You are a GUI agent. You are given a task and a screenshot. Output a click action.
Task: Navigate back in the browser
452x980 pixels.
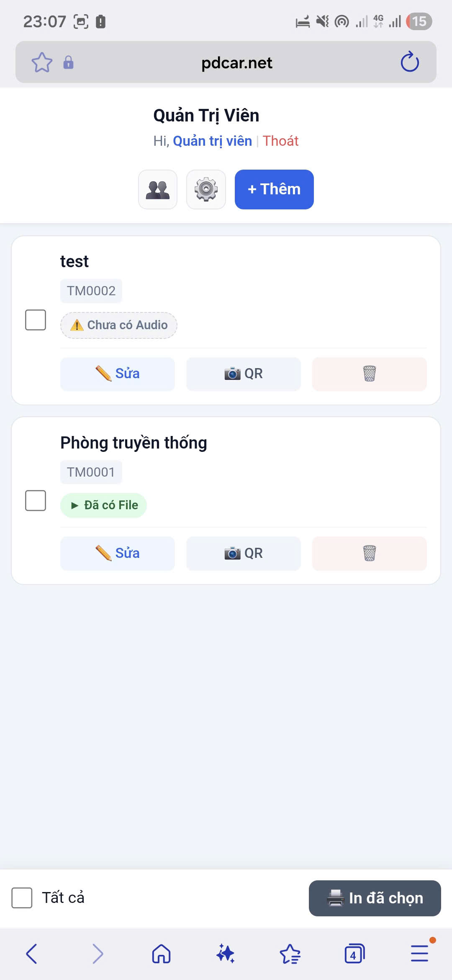[32, 954]
